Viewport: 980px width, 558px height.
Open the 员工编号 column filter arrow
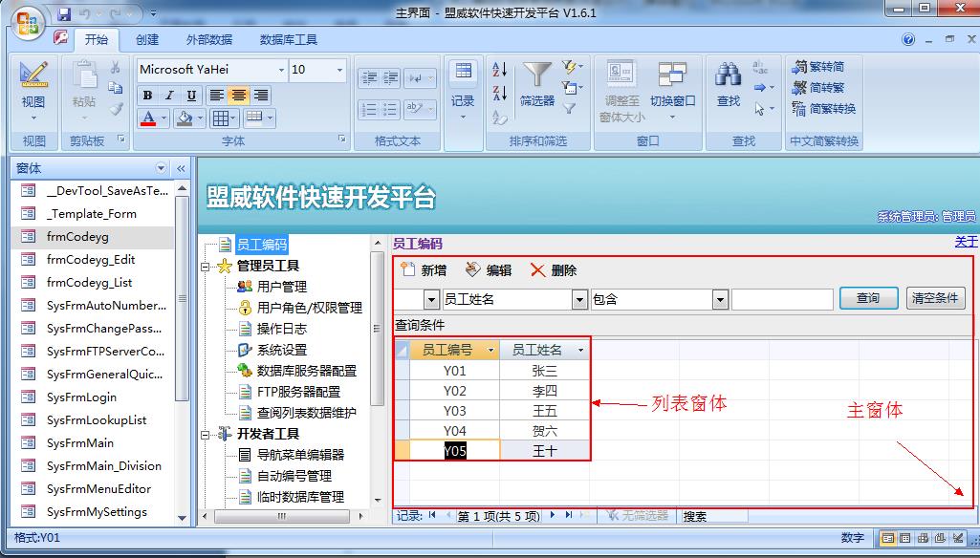pos(490,350)
